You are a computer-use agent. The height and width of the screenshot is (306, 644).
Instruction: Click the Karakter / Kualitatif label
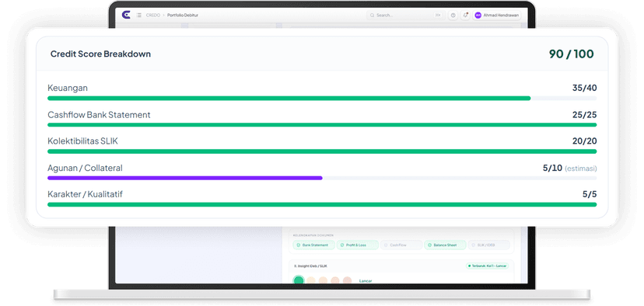pyautogui.click(x=85, y=194)
